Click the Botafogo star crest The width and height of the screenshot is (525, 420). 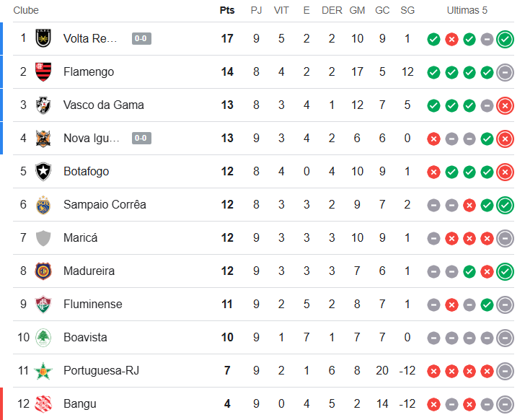click(x=44, y=171)
